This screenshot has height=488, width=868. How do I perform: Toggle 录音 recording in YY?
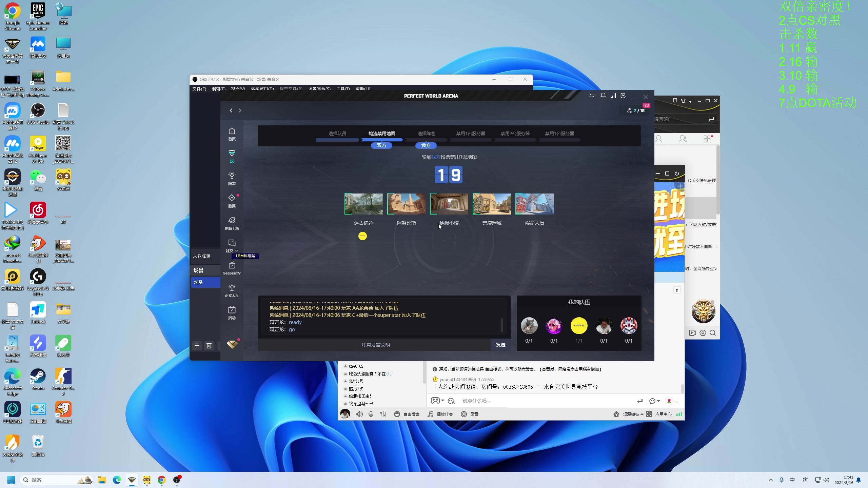coord(470,414)
